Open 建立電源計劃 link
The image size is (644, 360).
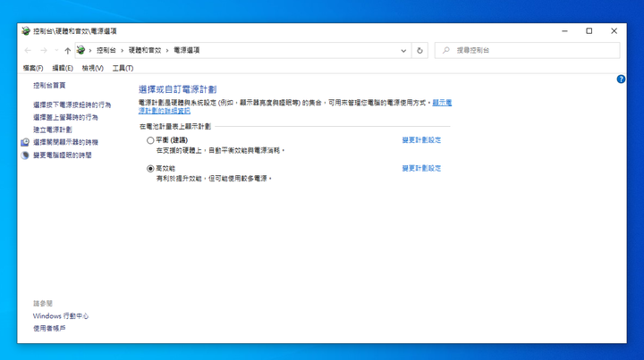pos(53,130)
